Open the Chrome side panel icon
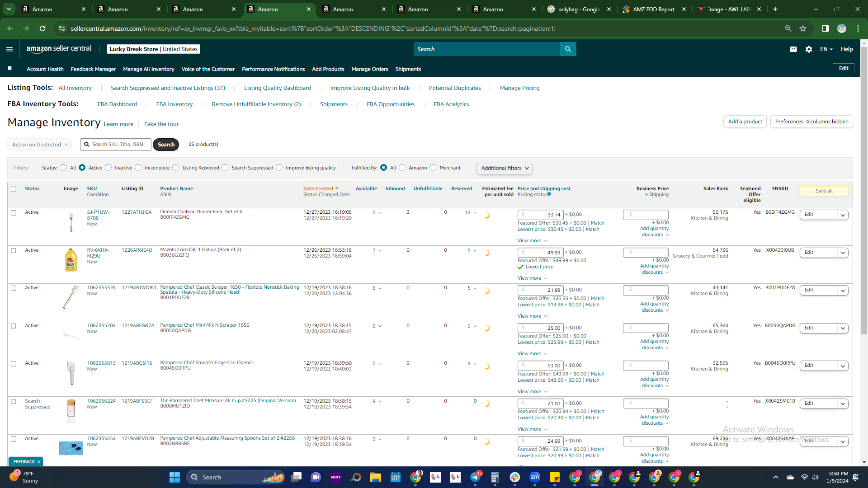Screen dimensions: 868x488 (x=826, y=28)
